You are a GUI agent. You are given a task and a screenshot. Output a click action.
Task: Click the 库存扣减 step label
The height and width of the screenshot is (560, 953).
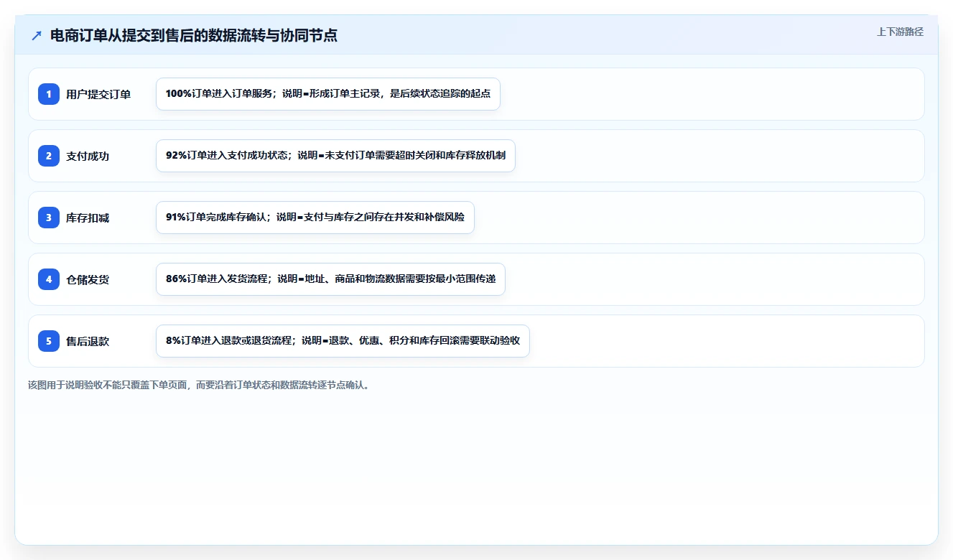[88, 218]
